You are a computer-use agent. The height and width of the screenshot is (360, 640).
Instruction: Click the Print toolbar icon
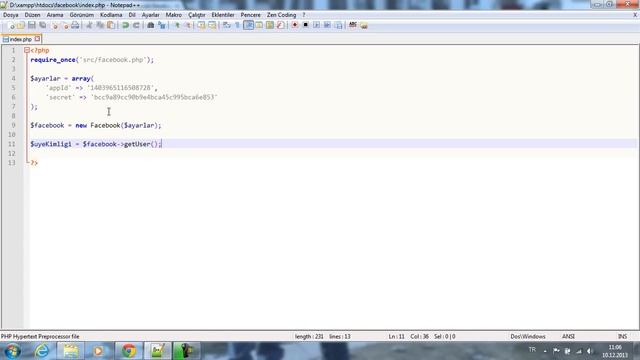click(x=75, y=25)
